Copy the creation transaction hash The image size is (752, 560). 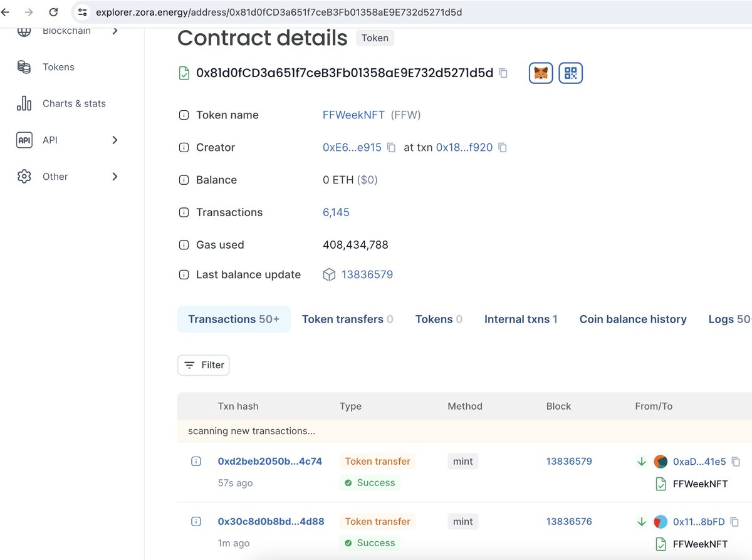tap(503, 148)
